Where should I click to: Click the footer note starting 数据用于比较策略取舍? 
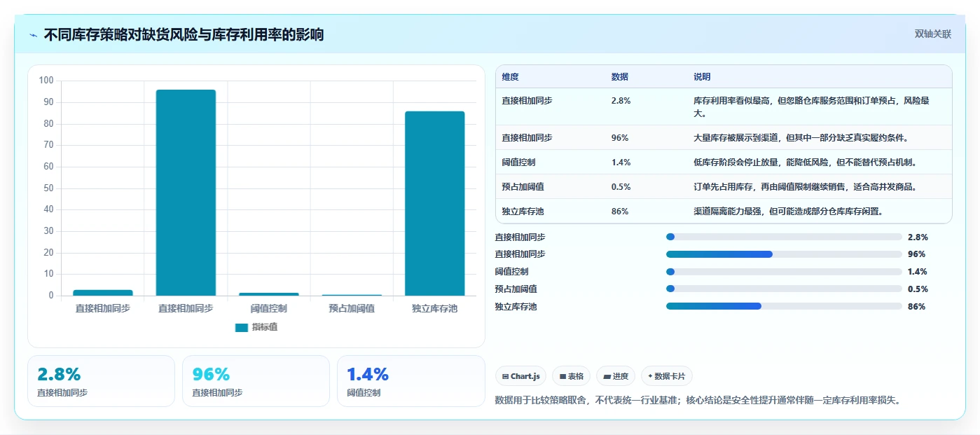coord(698,401)
